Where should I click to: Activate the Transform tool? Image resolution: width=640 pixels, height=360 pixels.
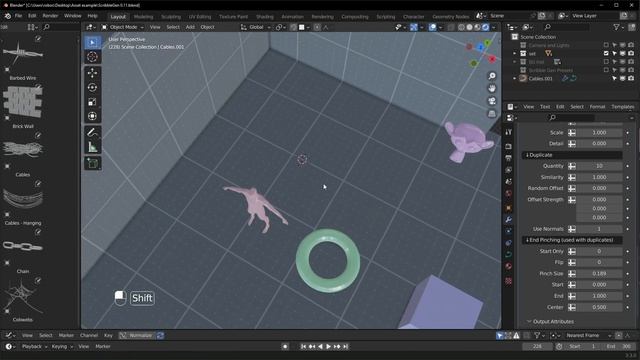92,116
